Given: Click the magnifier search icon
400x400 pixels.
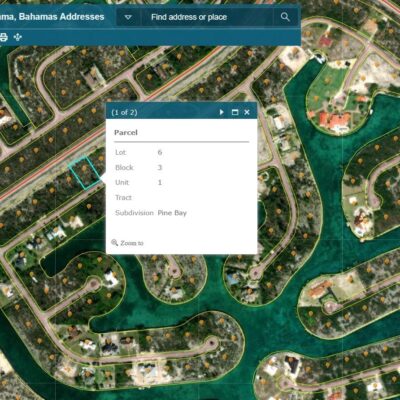Looking at the screenshot, I should coord(285,17).
